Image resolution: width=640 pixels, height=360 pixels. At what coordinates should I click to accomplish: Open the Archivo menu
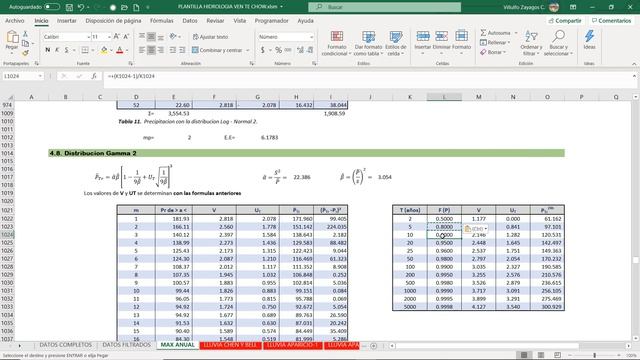15,21
